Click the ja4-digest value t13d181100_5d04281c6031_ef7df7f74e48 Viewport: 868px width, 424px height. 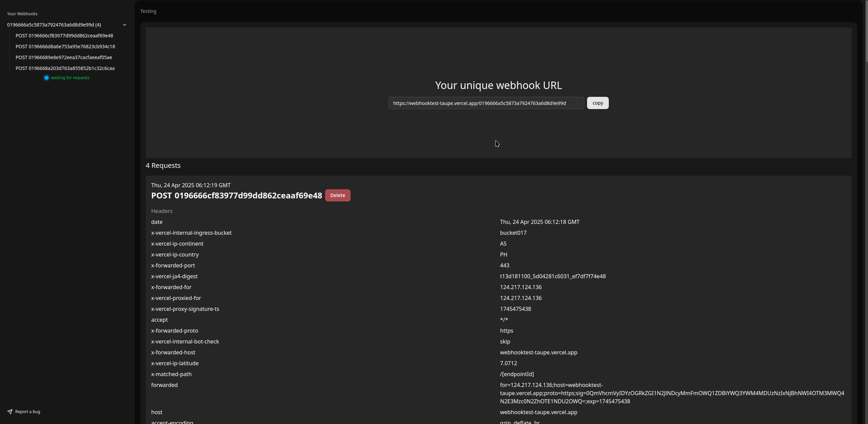point(553,276)
